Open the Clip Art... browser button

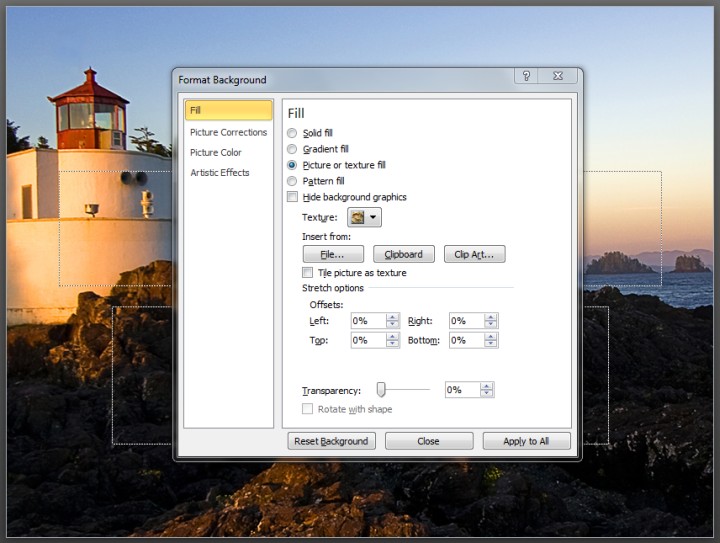(474, 255)
